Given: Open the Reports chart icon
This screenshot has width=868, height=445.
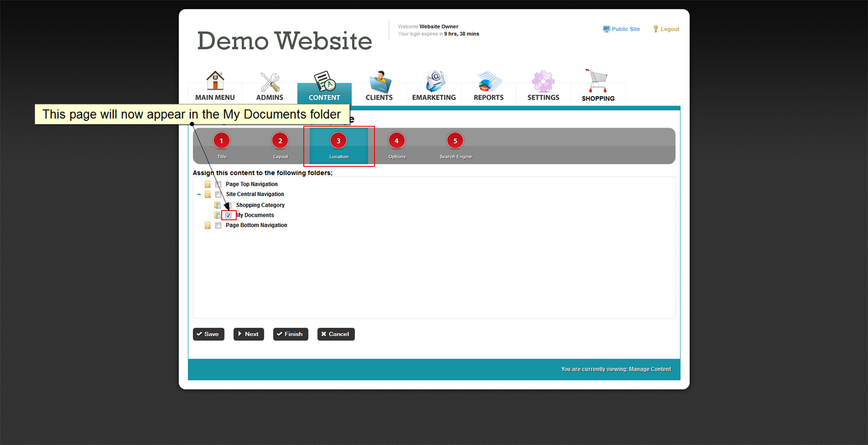Looking at the screenshot, I should pos(488,82).
